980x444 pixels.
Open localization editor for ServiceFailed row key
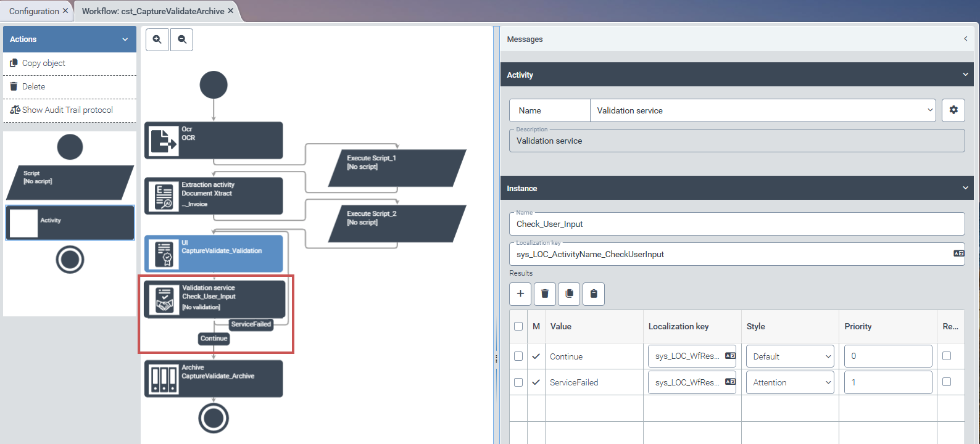730,382
